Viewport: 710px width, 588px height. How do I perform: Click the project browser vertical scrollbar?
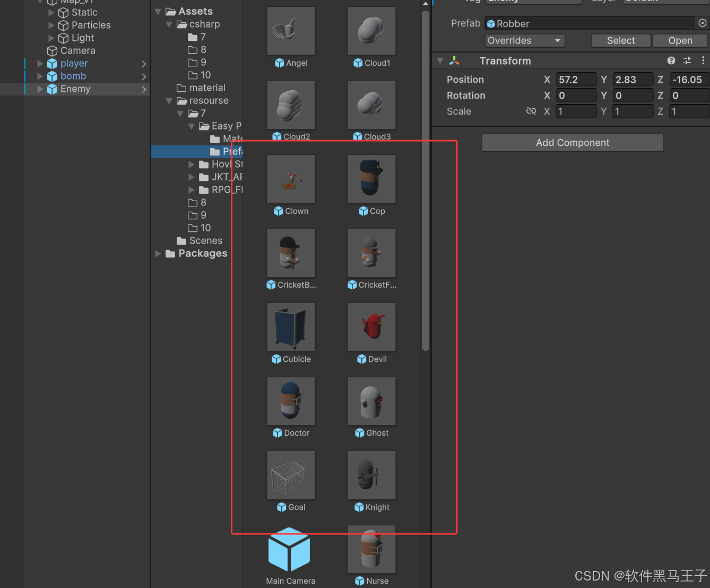(x=425, y=180)
